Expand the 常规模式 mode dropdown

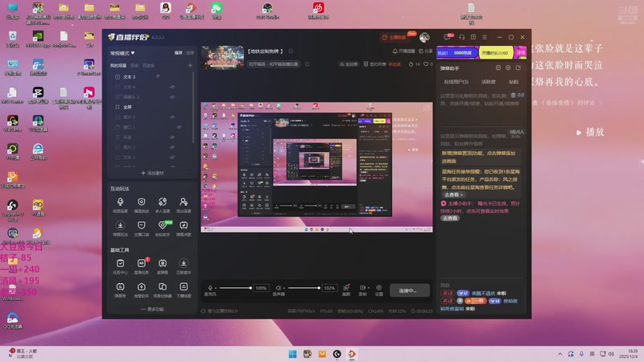tap(122, 53)
